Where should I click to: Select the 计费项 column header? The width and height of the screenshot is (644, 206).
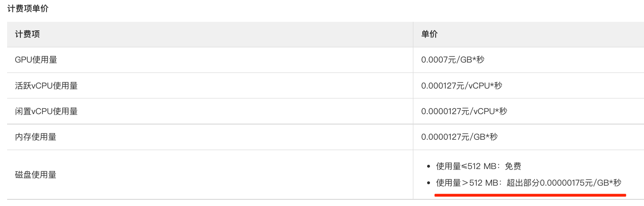click(27, 34)
